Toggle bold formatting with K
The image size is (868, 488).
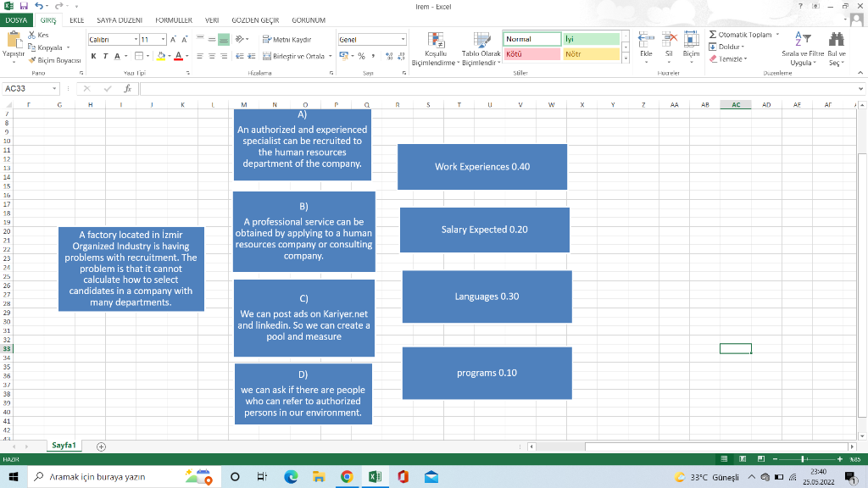tap(93, 54)
